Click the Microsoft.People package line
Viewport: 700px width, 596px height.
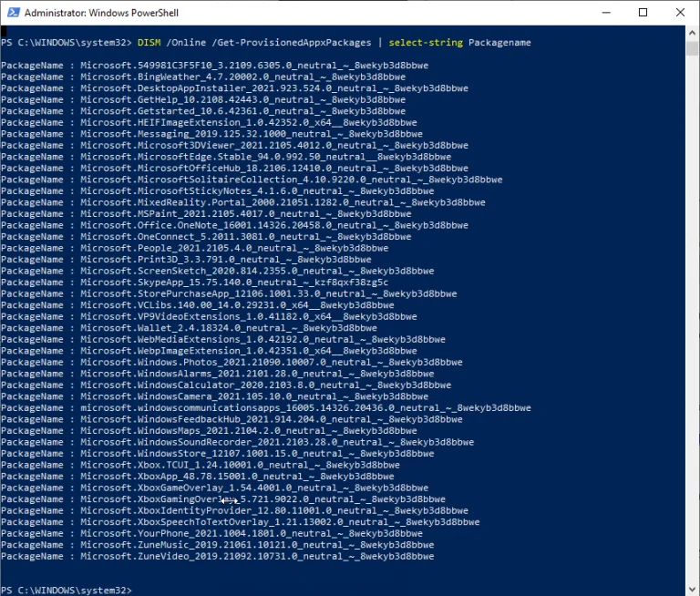195,248
